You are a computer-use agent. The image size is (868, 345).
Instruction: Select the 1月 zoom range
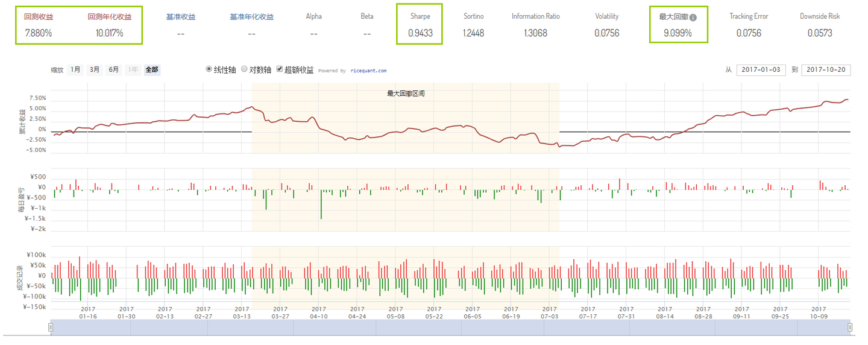click(75, 70)
